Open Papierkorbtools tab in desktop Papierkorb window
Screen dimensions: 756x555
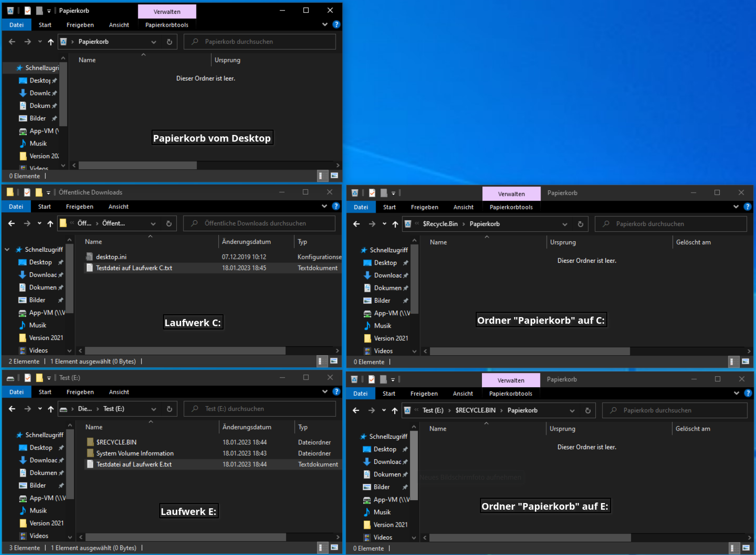point(167,25)
